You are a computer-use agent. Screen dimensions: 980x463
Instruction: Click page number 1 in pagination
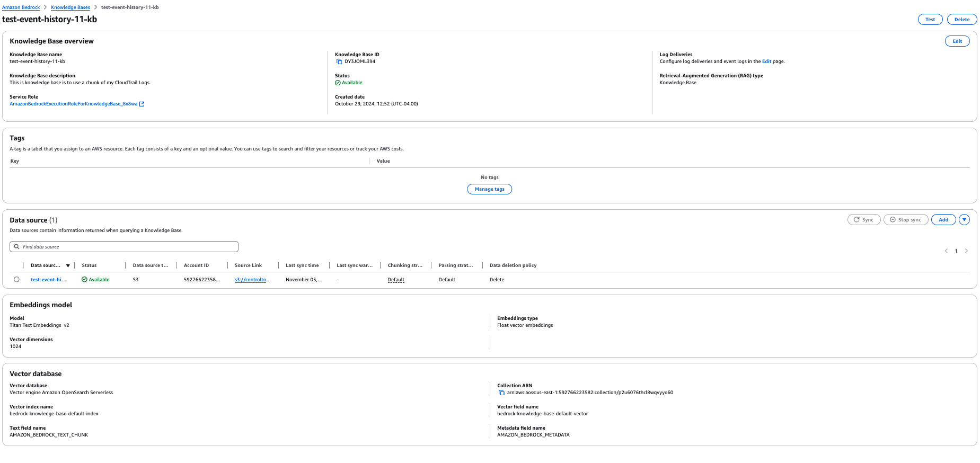pyautogui.click(x=956, y=251)
